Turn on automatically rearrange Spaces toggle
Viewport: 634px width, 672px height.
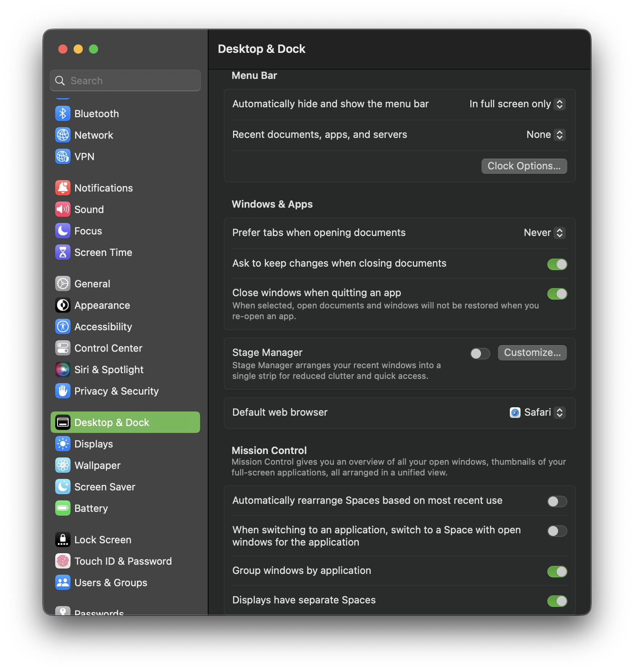(x=557, y=502)
